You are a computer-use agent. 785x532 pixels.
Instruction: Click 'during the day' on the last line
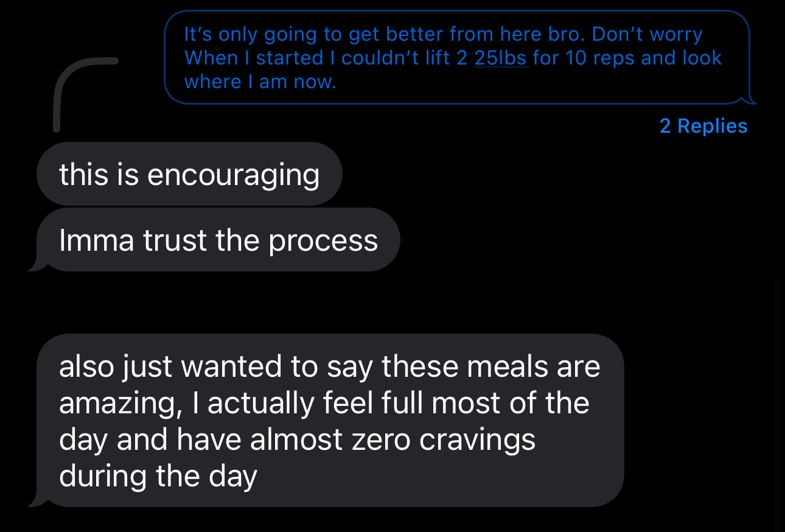point(158,475)
